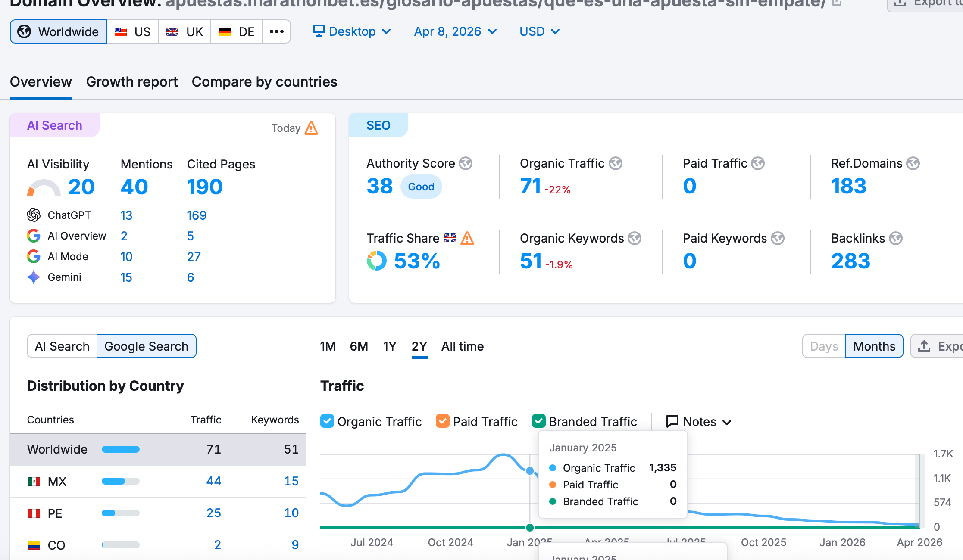Click the globe icon next to Organic Traffic
This screenshot has width=963, height=560.
(616, 164)
